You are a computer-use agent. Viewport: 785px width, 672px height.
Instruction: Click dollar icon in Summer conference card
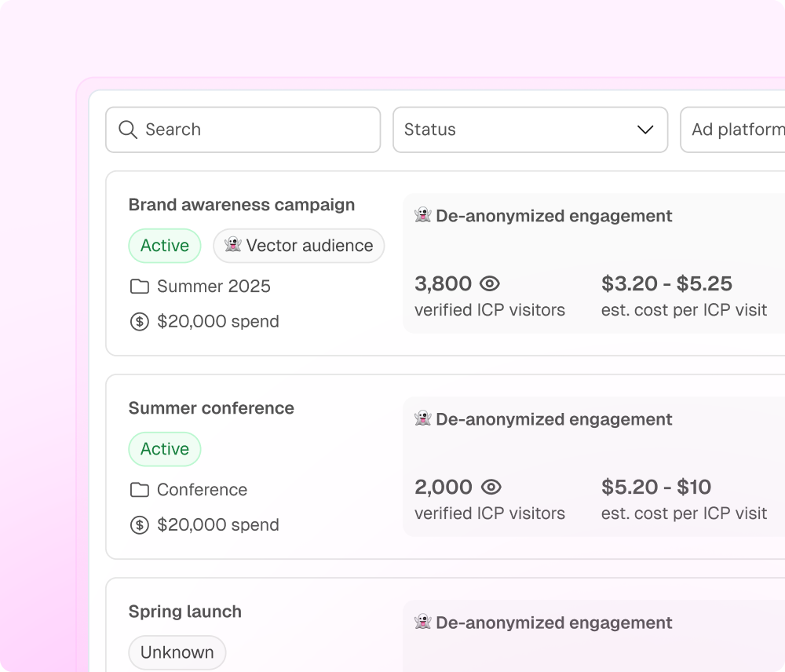coord(140,524)
